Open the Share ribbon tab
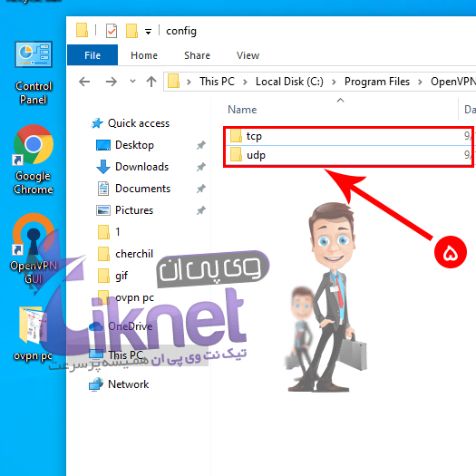Image resolution: width=476 pixels, height=476 pixels. 197,55
